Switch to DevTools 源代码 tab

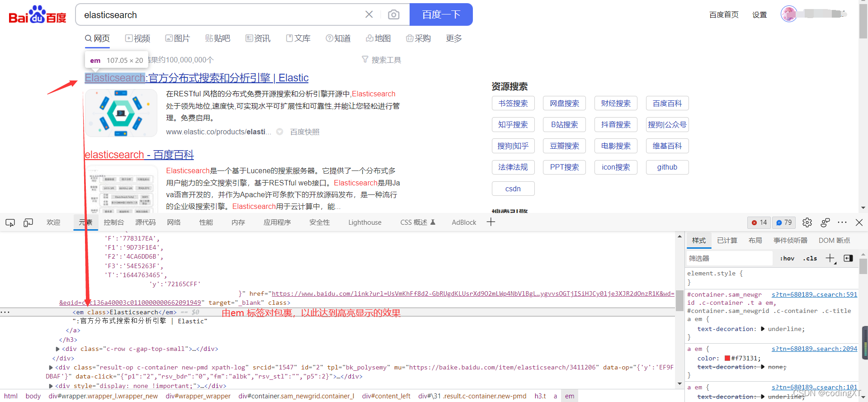145,222
